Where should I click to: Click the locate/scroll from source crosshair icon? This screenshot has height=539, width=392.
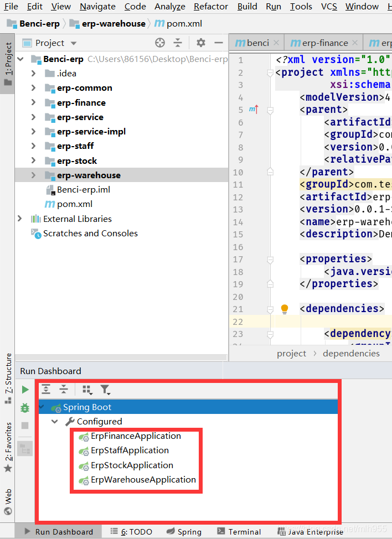pyautogui.click(x=160, y=43)
